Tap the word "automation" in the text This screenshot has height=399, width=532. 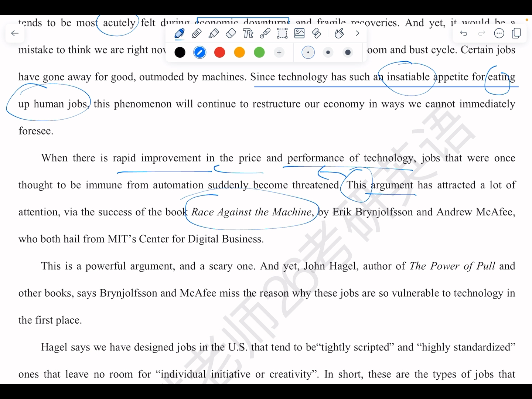pyautogui.click(x=178, y=185)
